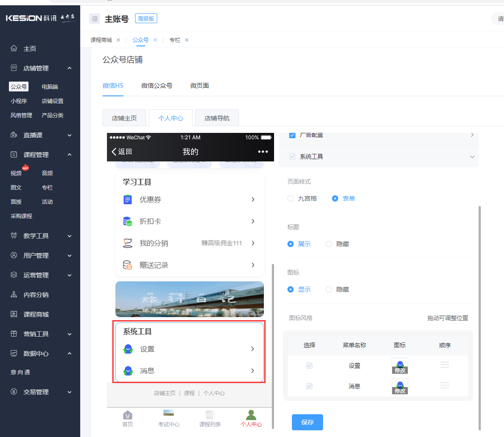504x437 pixels.
Task: Tap the 个人中心 bottom navigation icon
Action: point(250,418)
